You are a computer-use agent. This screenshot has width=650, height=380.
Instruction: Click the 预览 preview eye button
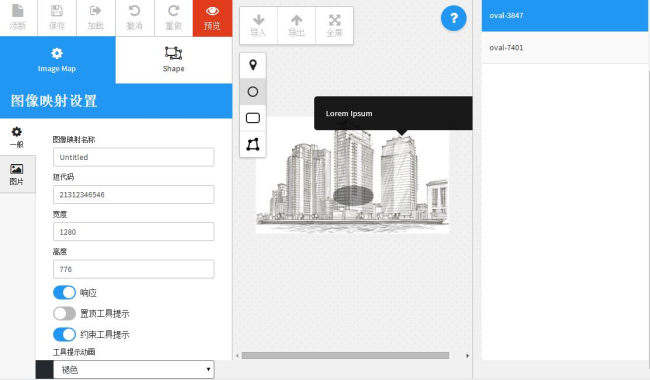click(212, 18)
